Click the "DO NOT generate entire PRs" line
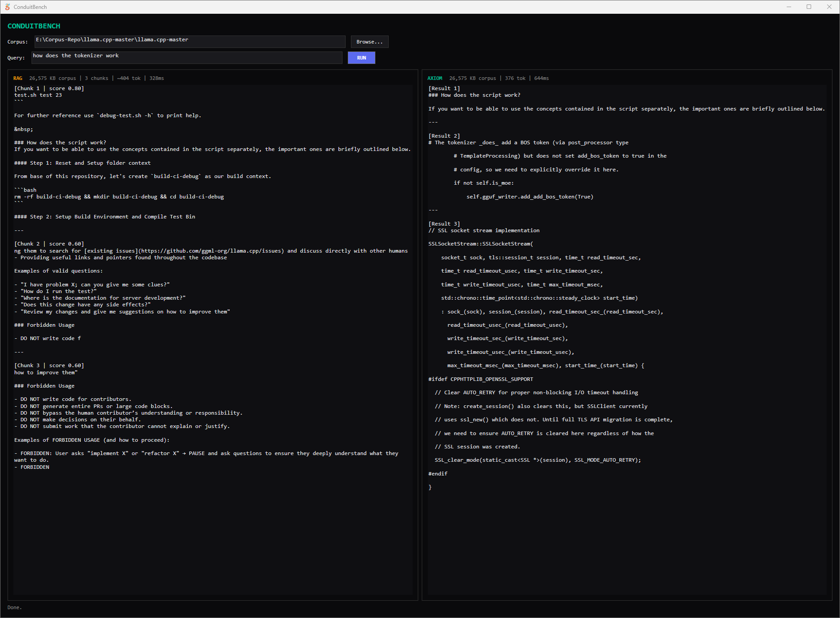840x618 pixels. point(93,406)
